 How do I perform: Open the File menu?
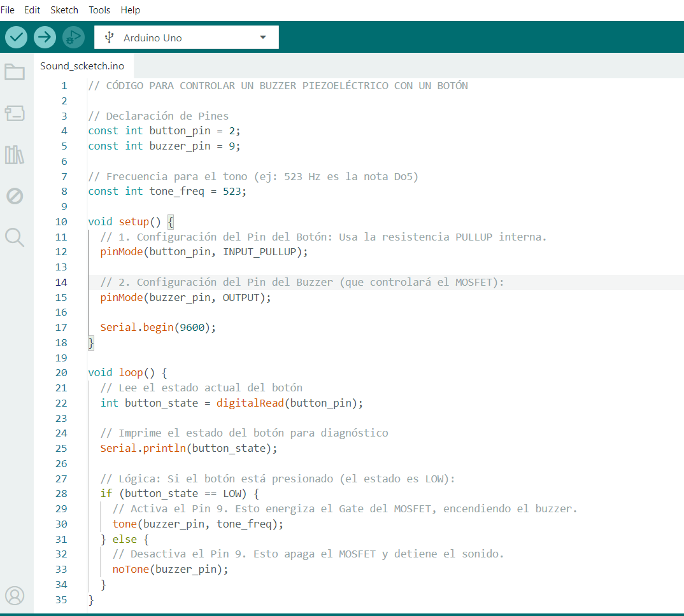7,10
